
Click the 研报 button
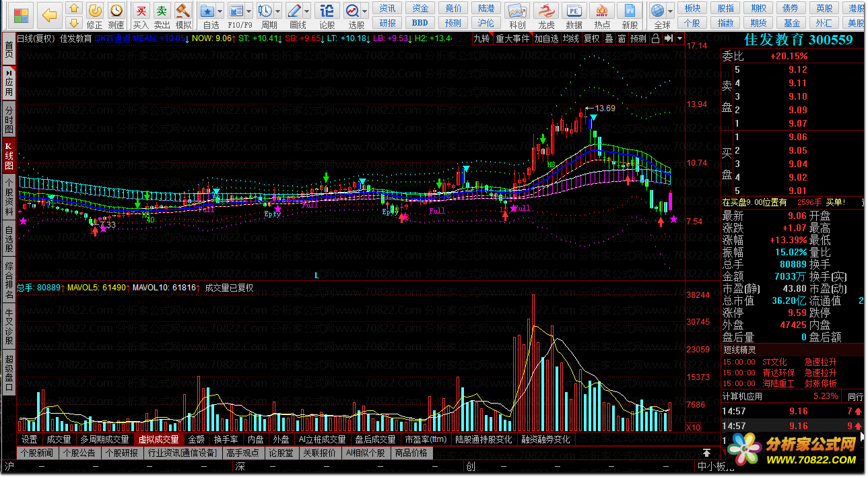pyautogui.click(x=387, y=23)
